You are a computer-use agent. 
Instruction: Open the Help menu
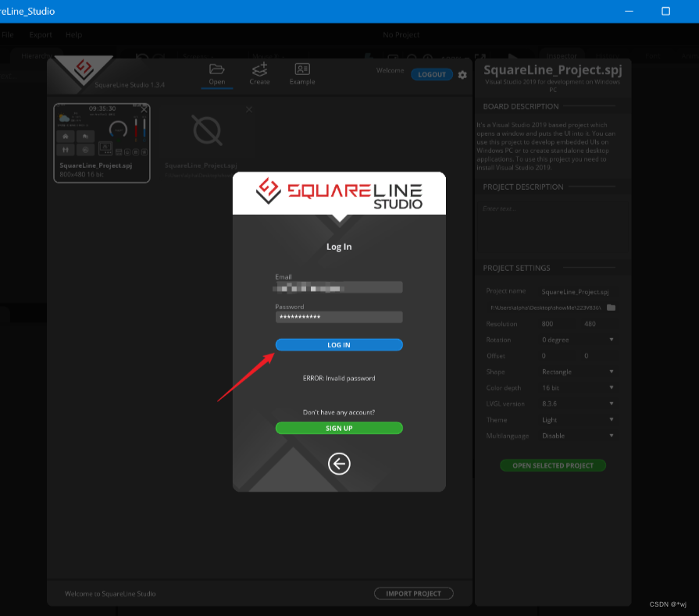(74, 35)
